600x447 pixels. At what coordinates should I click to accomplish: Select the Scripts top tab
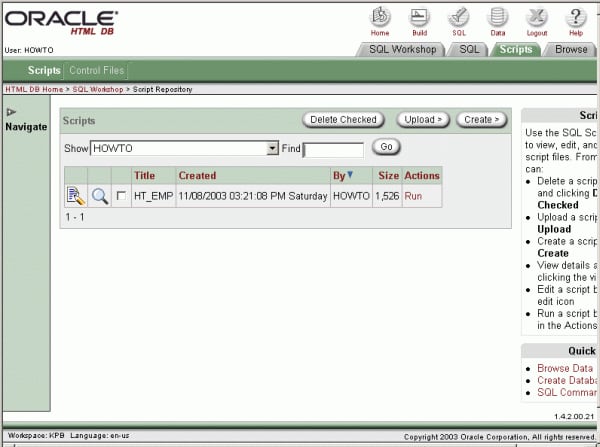point(516,49)
